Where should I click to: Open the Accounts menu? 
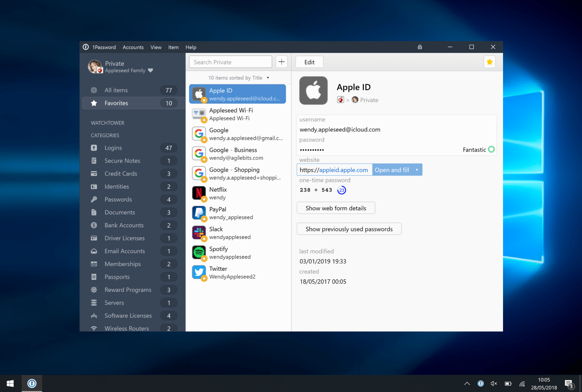(x=133, y=47)
